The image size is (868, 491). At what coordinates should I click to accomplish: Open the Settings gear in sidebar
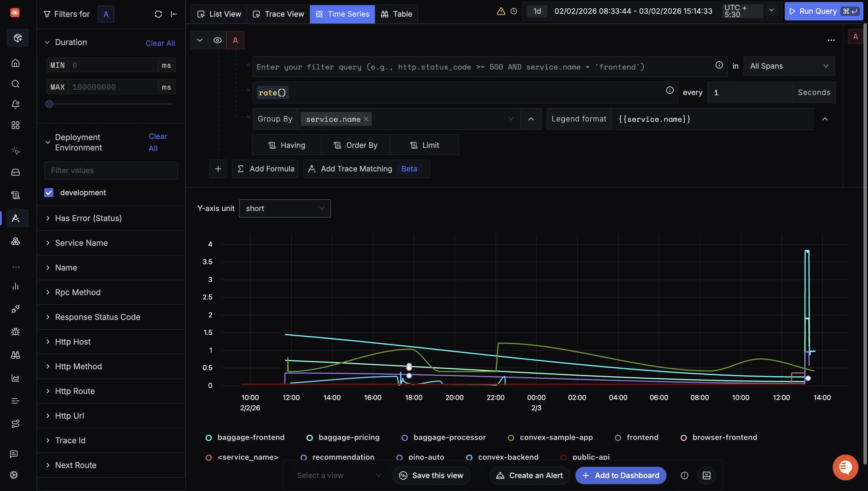pyautogui.click(x=14, y=475)
